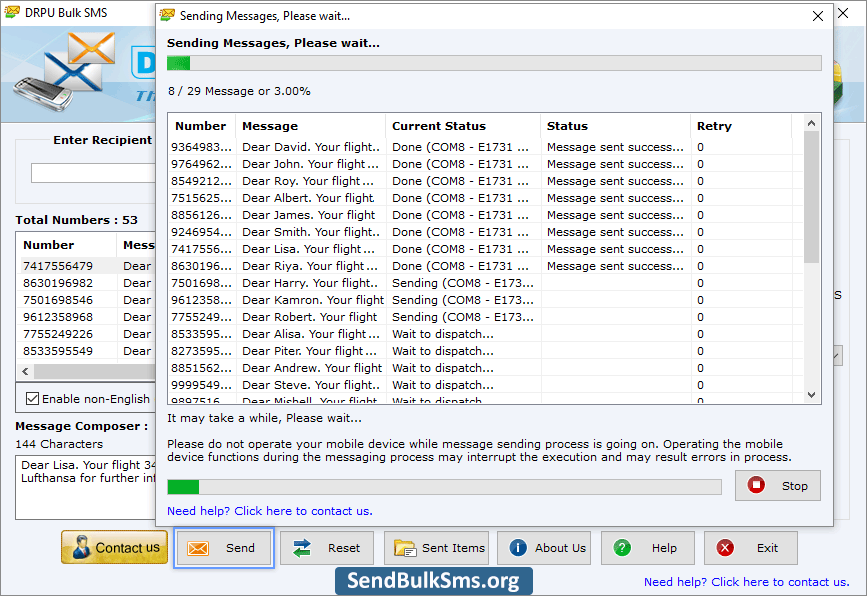Click number 8533595549 in the recipient list
Viewport: 867px width, 596px height.
(x=58, y=351)
